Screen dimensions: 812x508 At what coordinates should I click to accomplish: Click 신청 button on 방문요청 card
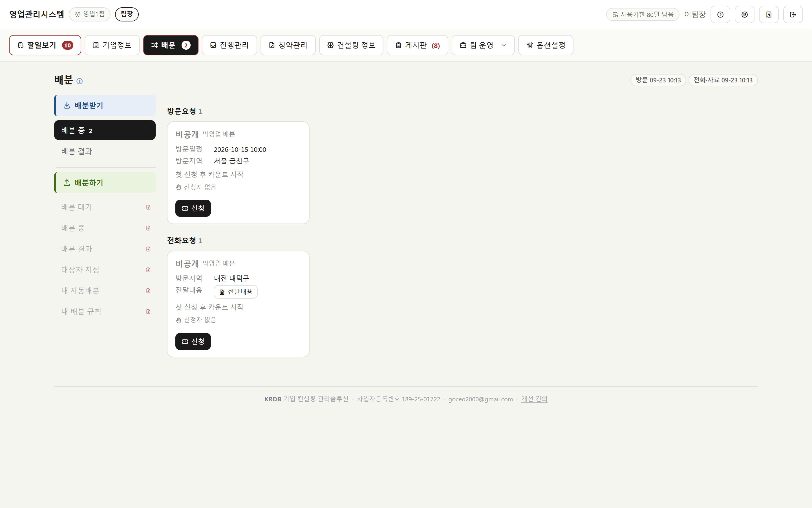[x=193, y=208]
